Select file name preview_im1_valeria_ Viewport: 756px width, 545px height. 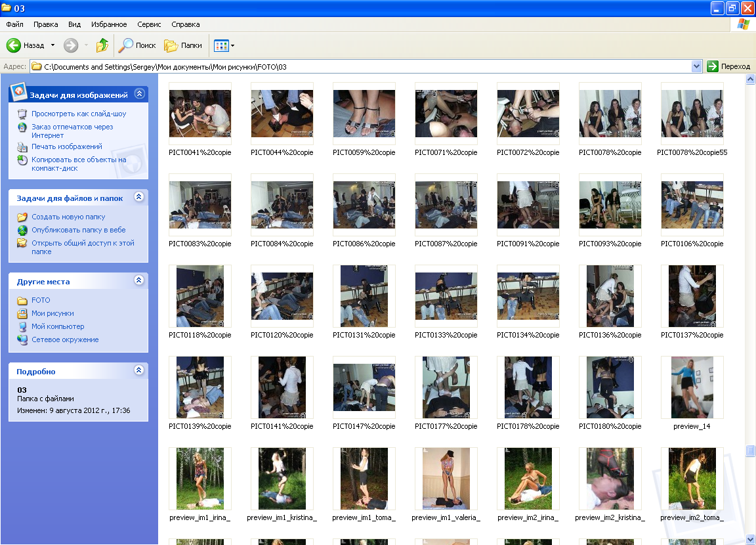(x=446, y=517)
